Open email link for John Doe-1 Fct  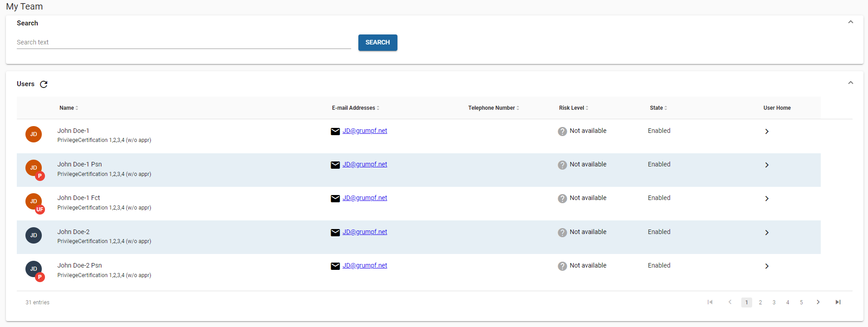click(x=365, y=198)
